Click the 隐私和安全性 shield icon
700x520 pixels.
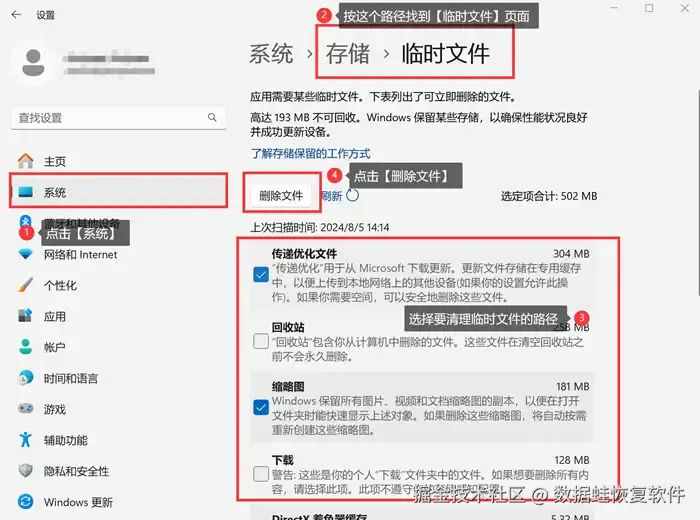pyautogui.click(x=25, y=470)
